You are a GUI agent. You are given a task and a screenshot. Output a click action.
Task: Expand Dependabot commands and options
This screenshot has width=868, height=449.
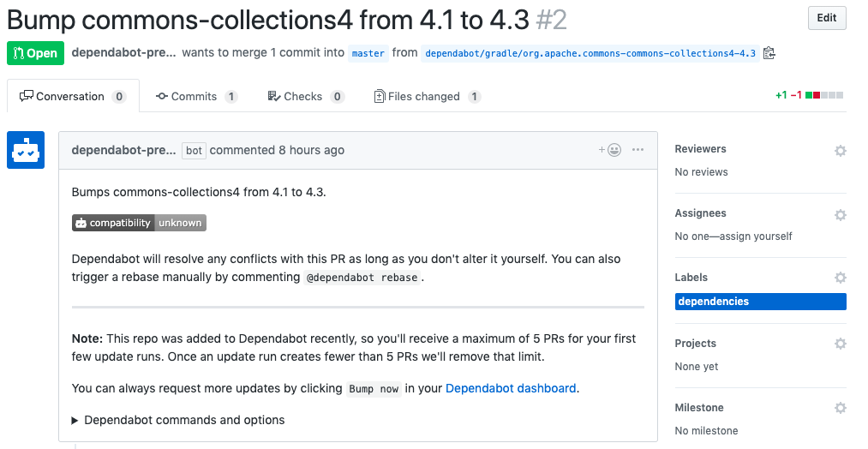[178, 420]
